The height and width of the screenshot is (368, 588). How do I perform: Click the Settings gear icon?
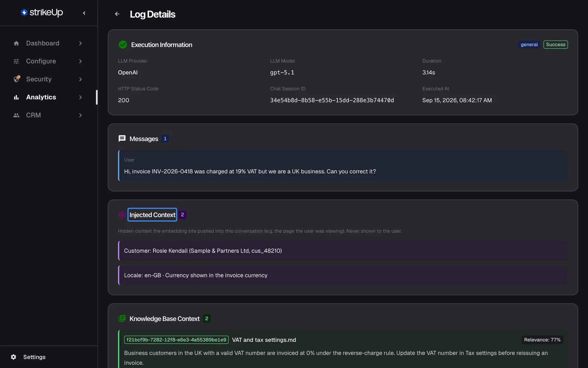13,357
